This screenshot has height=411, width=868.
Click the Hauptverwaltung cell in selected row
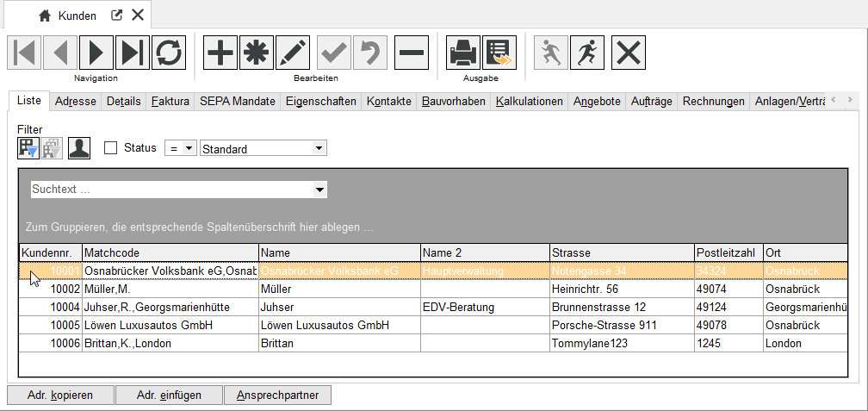coord(485,271)
